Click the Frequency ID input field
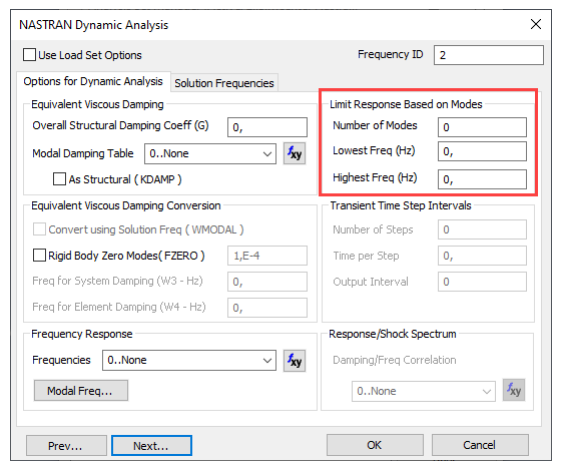 (x=489, y=55)
